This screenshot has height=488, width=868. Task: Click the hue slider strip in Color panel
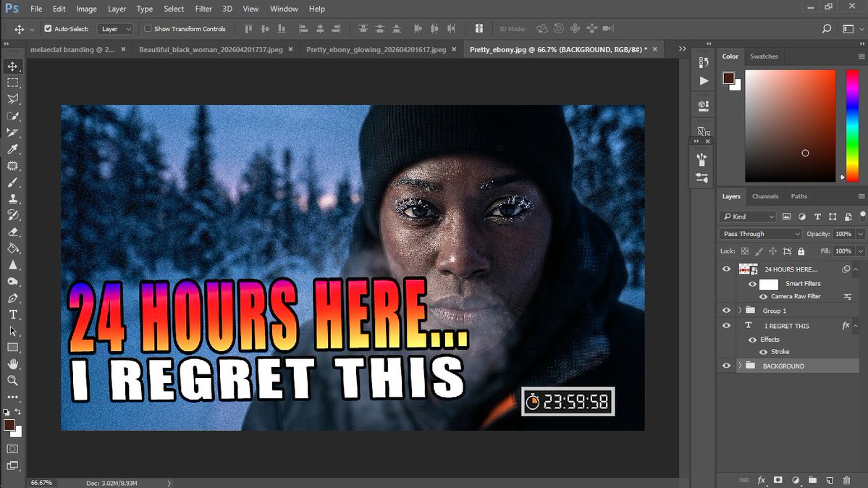coord(853,126)
